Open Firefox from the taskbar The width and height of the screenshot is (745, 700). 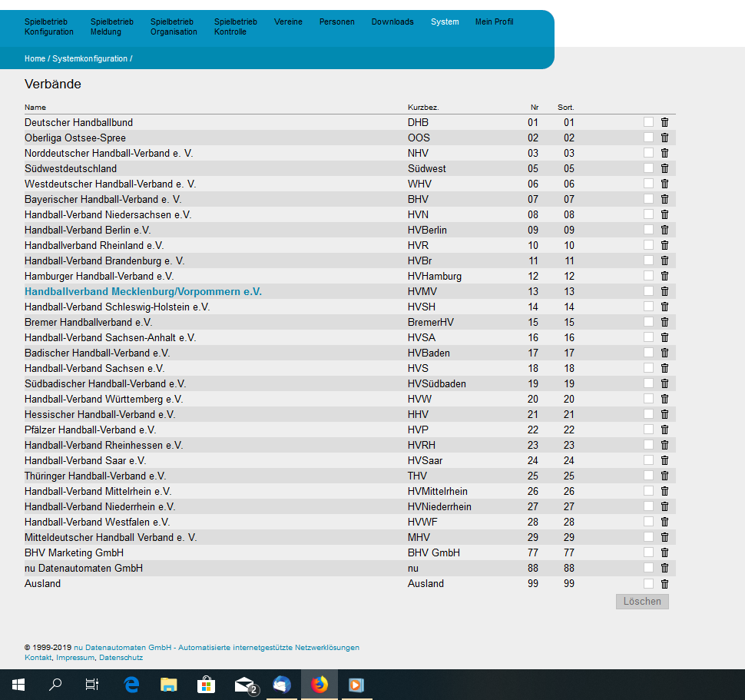click(320, 684)
